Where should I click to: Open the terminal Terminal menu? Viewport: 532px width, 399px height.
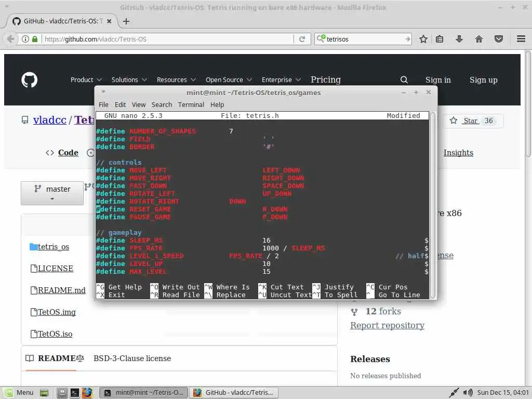tap(191, 104)
